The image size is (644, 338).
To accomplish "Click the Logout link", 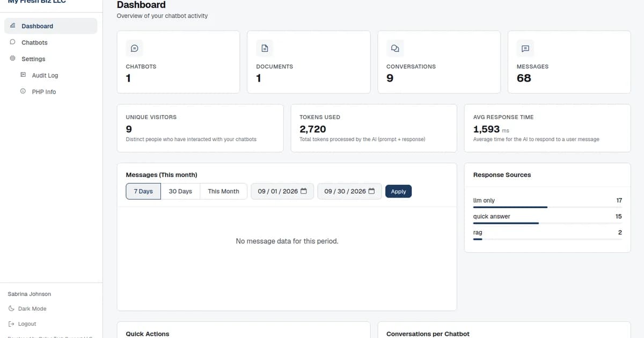I will 27,324.
